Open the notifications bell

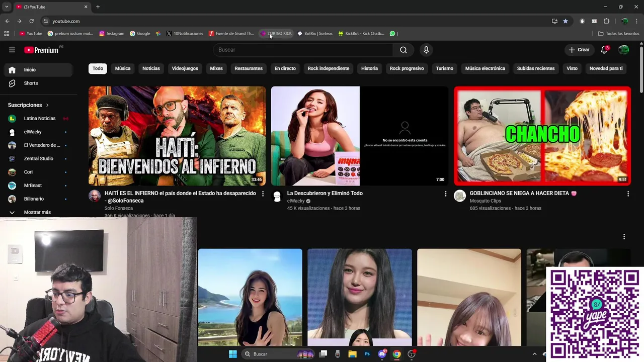tap(605, 50)
